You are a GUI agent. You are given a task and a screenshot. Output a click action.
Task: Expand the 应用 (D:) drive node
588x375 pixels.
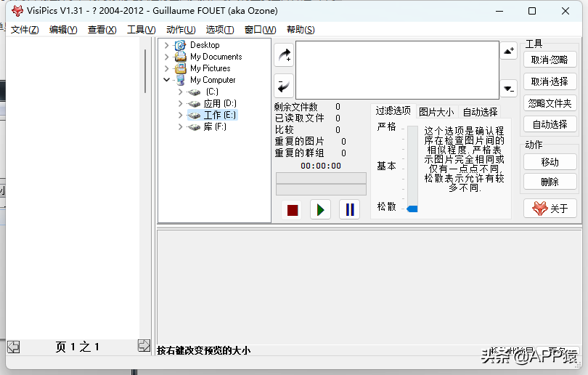click(x=180, y=103)
